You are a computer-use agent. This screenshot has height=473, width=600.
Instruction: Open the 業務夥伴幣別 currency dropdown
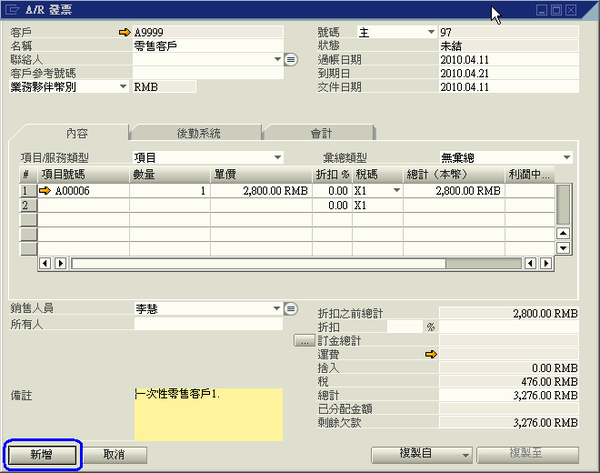(x=123, y=86)
